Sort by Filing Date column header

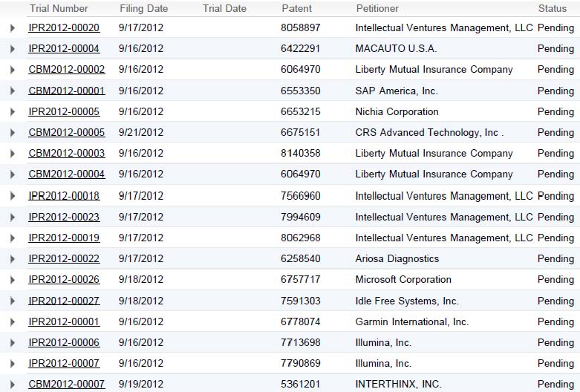coord(143,8)
